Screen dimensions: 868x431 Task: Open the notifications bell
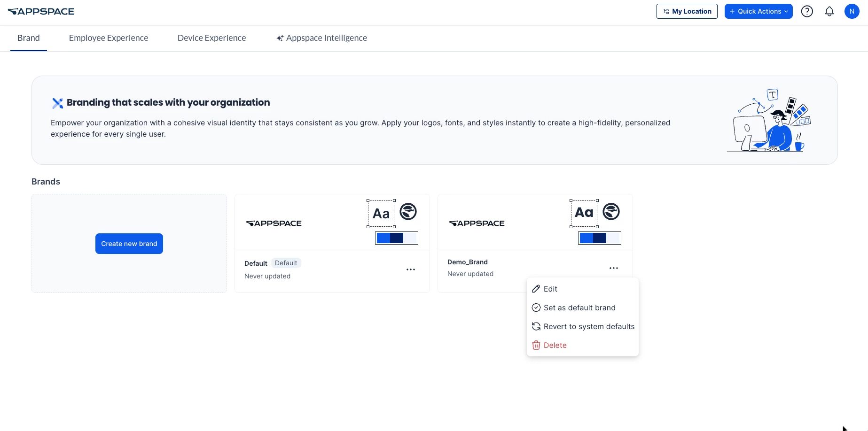pyautogui.click(x=829, y=11)
